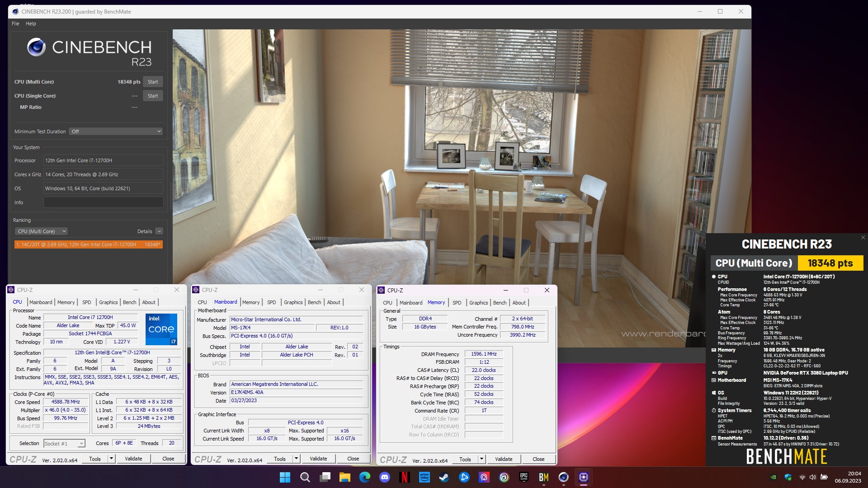
Task: Open Microsoft Edge from the taskbar
Action: 365,477
